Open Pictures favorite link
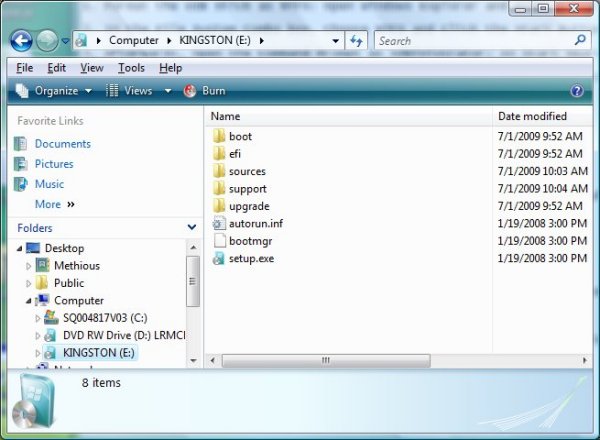 point(54,164)
